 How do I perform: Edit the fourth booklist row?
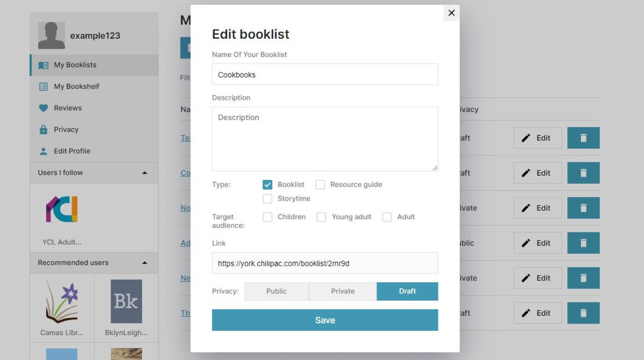pos(538,243)
